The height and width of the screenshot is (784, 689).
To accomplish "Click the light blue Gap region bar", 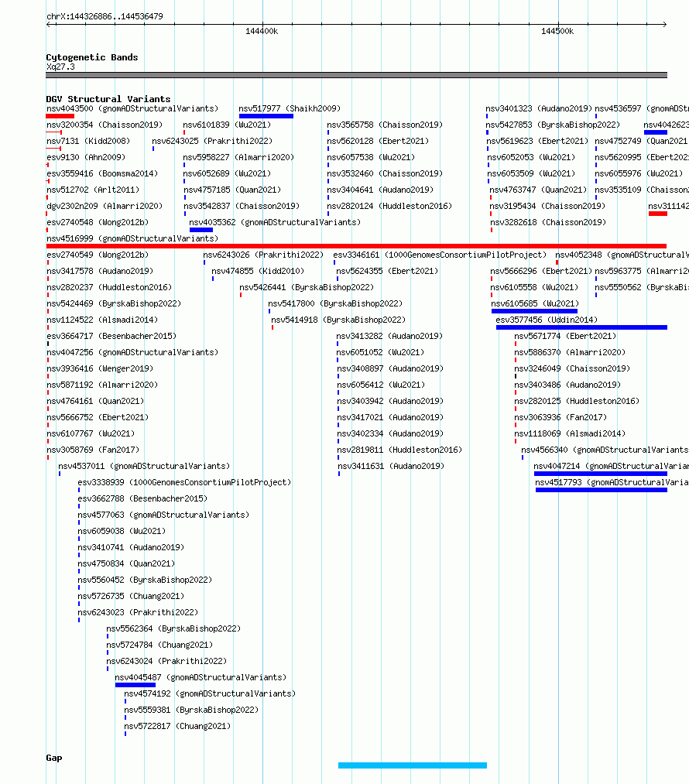I will point(413,765).
